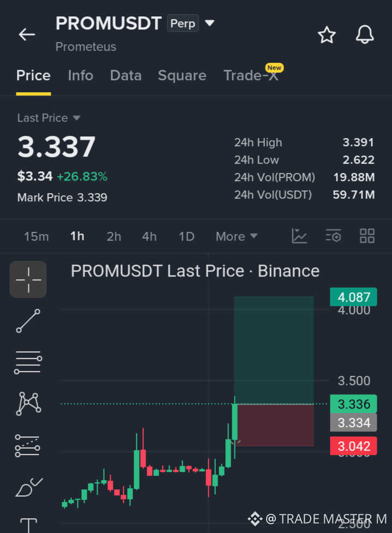
Task: Click the gray 3.334 price label
Action: click(354, 422)
